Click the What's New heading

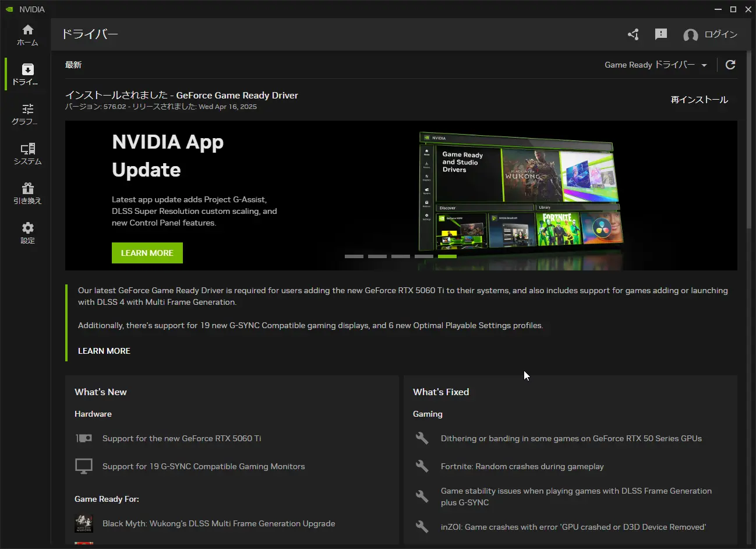101,392
